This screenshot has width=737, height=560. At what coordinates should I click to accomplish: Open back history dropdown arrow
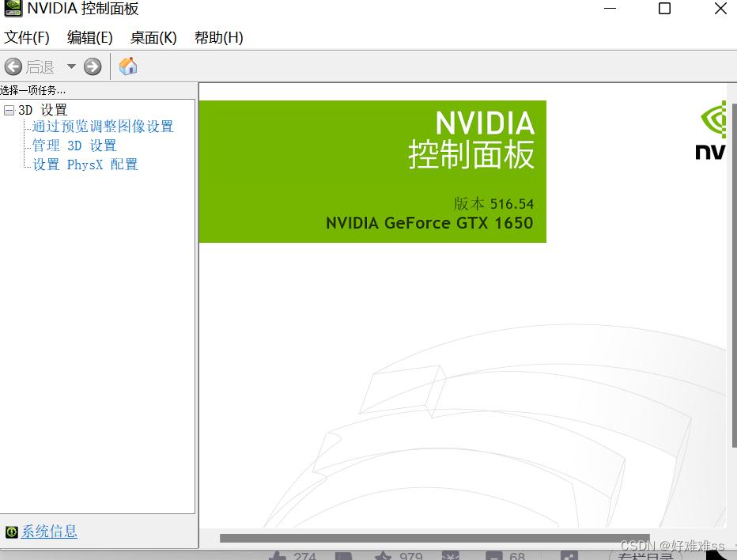71,66
